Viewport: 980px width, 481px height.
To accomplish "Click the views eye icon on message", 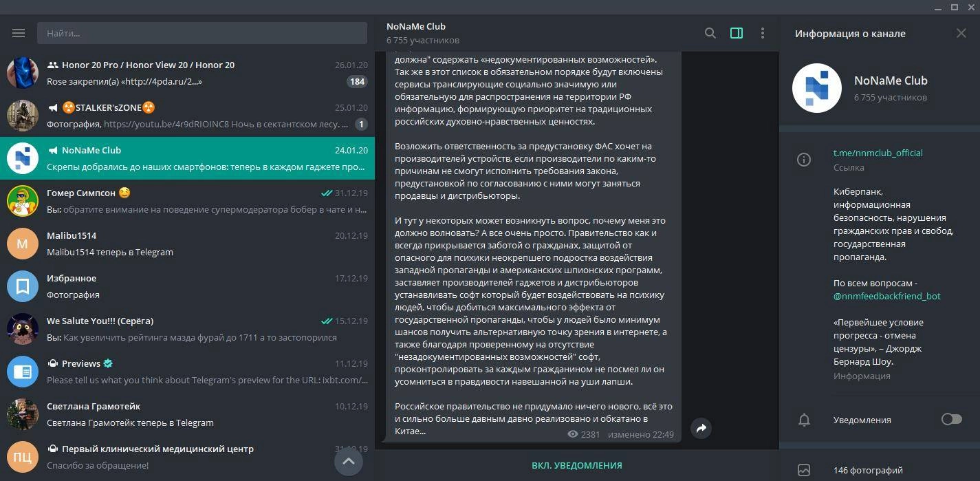I will pyautogui.click(x=573, y=434).
